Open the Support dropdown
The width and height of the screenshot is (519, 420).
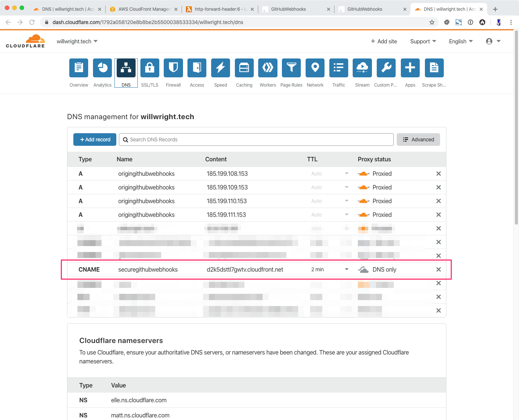pyautogui.click(x=423, y=41)
